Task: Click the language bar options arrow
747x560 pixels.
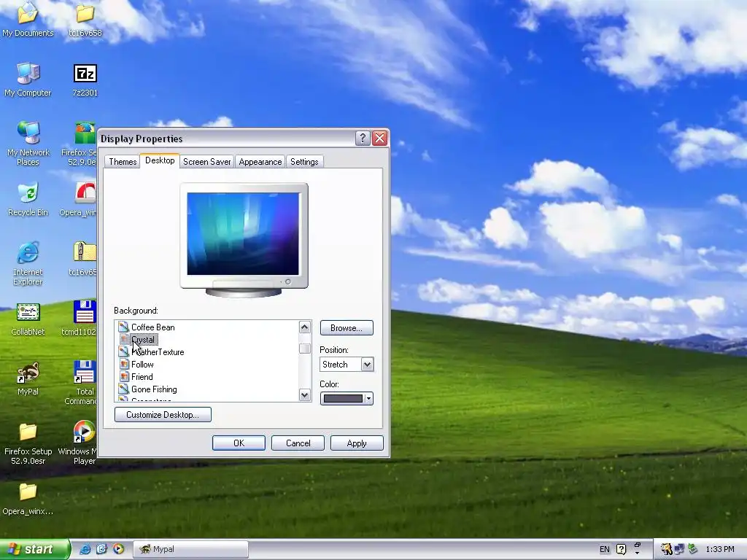Action: (x=638, y=553)
